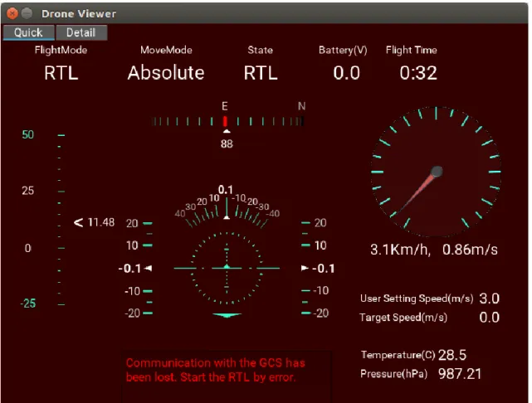Click the State RTL value

pyautogui.click(x=261, y=73)
